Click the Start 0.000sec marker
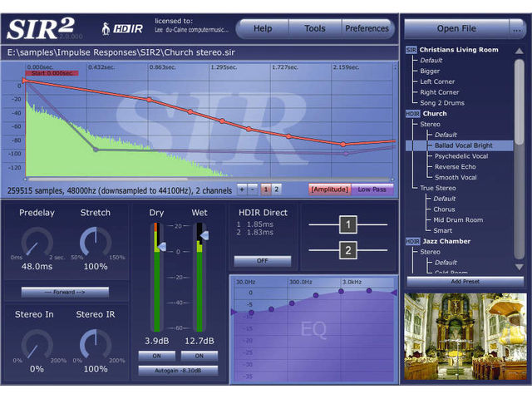Screen dimensions: 532x399 pos(52,73)
